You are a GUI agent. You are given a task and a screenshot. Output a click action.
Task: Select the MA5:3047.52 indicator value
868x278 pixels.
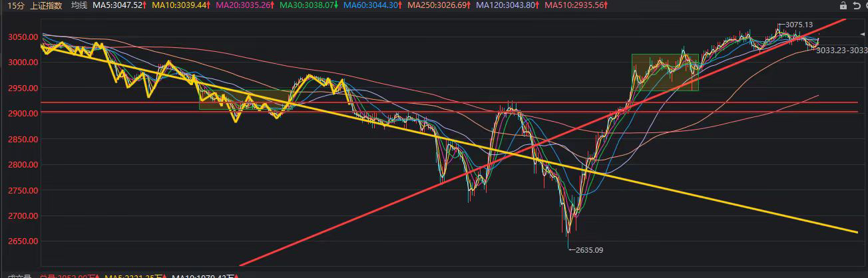[119, 5]
